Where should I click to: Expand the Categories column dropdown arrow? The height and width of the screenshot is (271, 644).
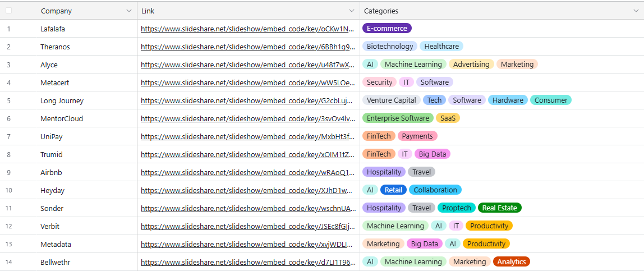[636, 11]
